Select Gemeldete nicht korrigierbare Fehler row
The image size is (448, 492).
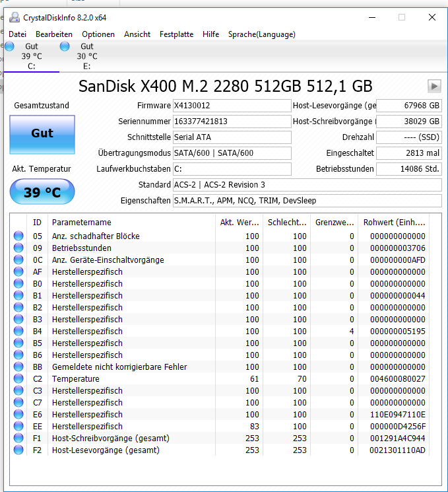point(220,367)
